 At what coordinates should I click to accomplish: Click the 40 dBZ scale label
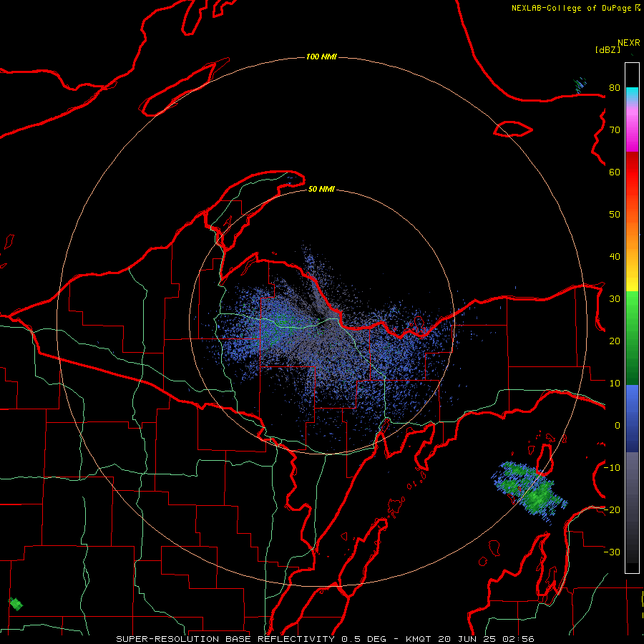[615, 257]
